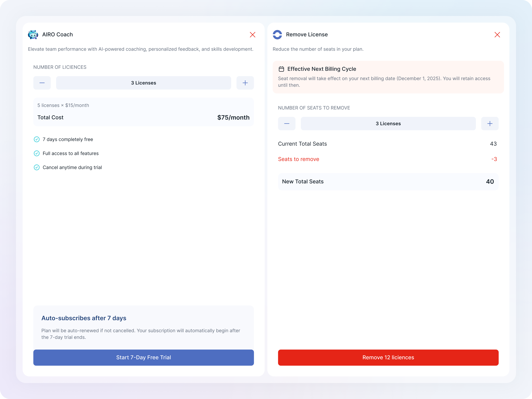Decrease the number of seats to remove
This screenshot has width=532, height=399.
(287, 124)
